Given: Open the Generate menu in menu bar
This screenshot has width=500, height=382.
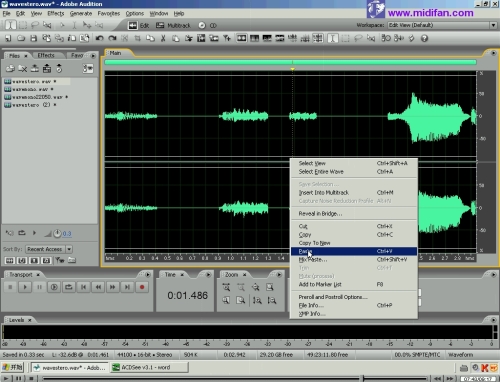Looking at the screenshot, I should coord(81,13).
